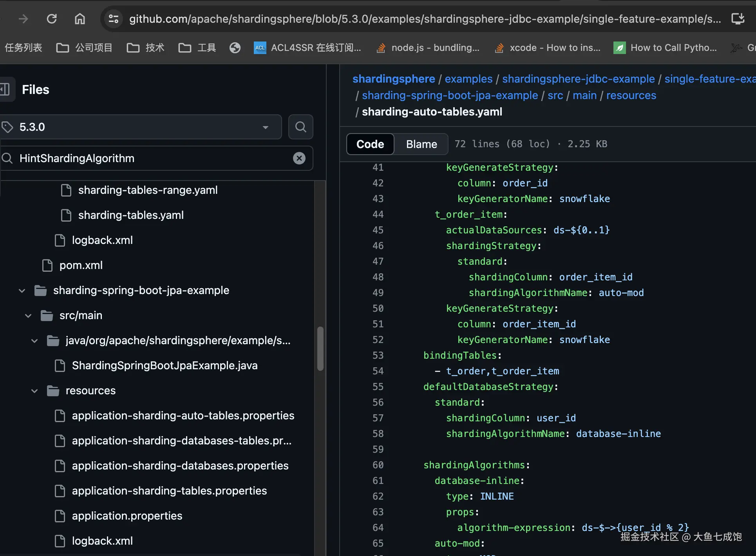
Task: Open the shardingsphere repository breadcrumb link
Action: click(x=393, y=79)
